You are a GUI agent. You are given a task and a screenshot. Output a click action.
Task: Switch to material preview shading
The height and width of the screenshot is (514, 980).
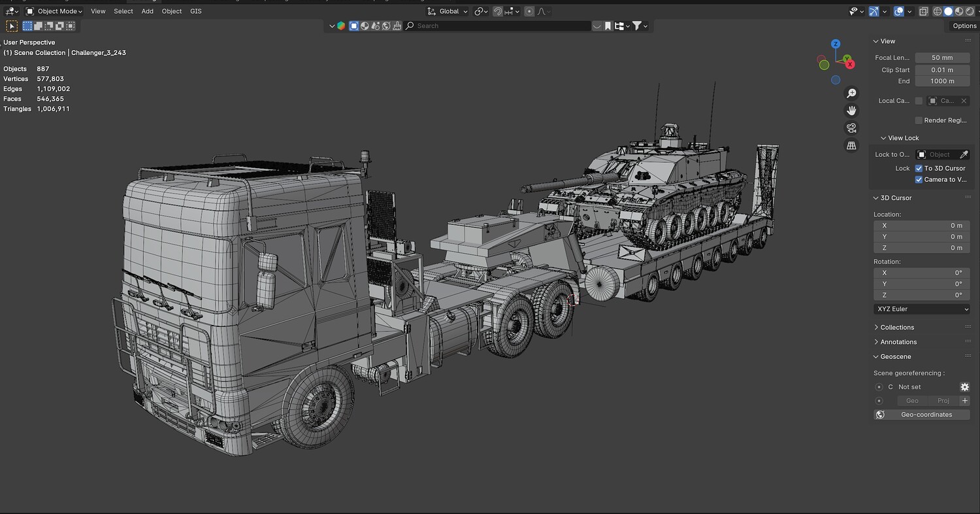point(959,11)
